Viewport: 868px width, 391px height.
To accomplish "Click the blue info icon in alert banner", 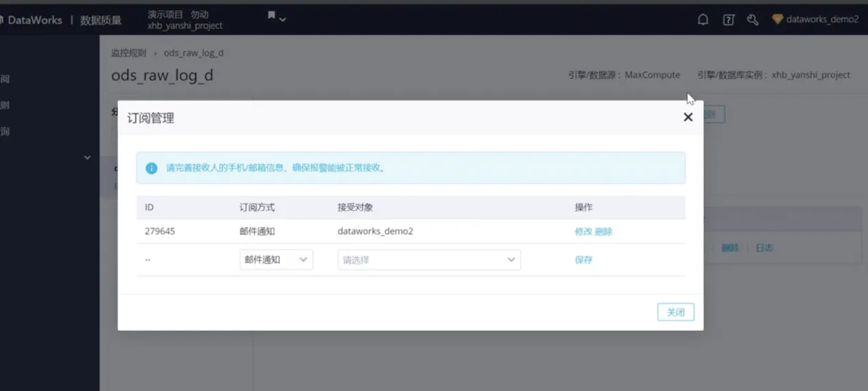I will (151, 167).
